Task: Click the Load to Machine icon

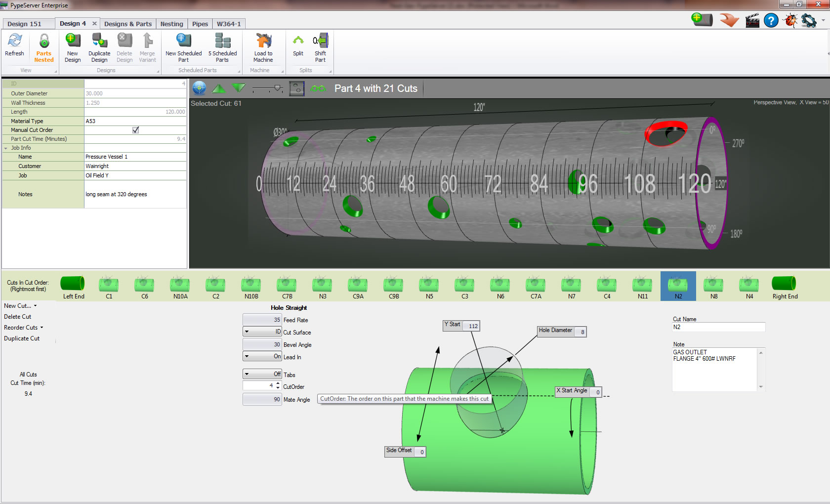Action: [263, 42]
